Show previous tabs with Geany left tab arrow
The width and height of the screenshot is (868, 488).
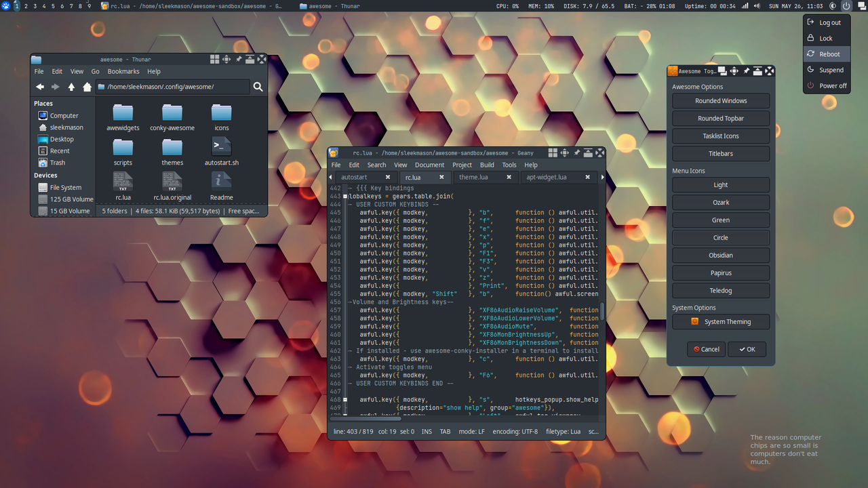pyautogui.click(x=331, y=178)
